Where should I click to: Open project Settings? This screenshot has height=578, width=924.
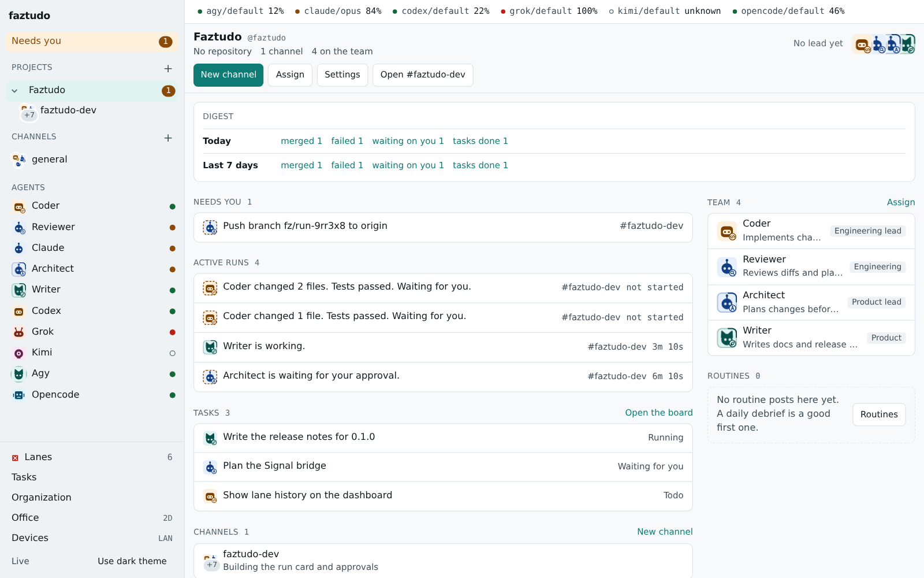(342, 75)
